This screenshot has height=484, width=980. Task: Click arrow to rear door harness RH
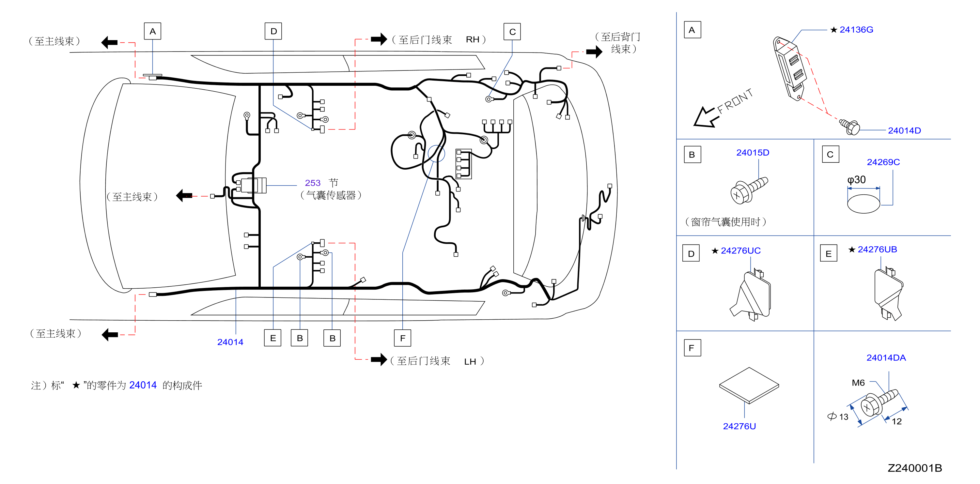point(379,39)
